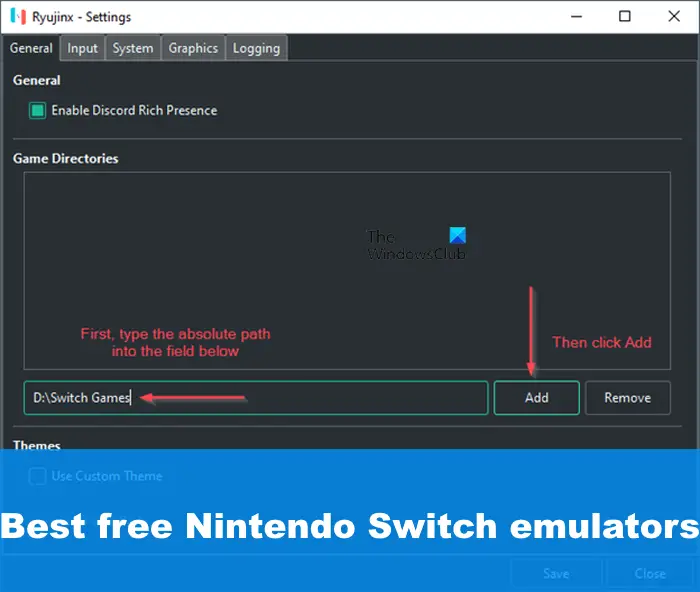700x592 pixels.
Task: Open the Input settings tab
Action: click(83, 48)
